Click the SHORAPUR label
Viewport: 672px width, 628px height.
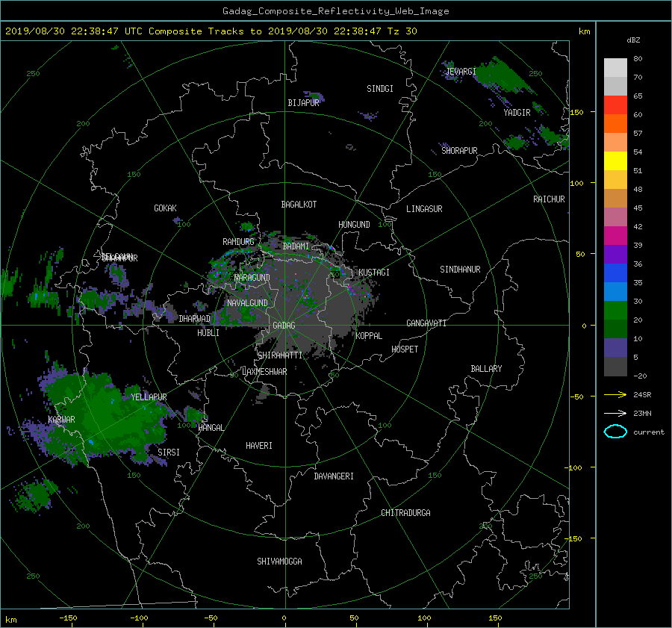pyautogui.click(x=459, y=151)
